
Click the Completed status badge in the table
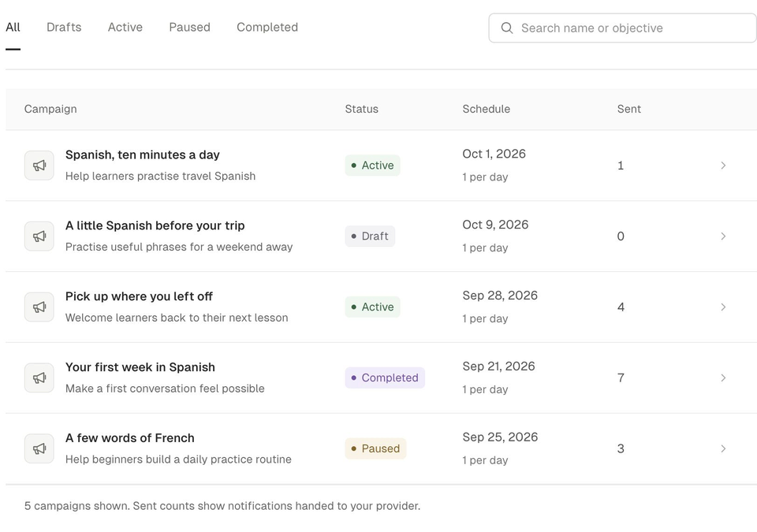[385, 378]
